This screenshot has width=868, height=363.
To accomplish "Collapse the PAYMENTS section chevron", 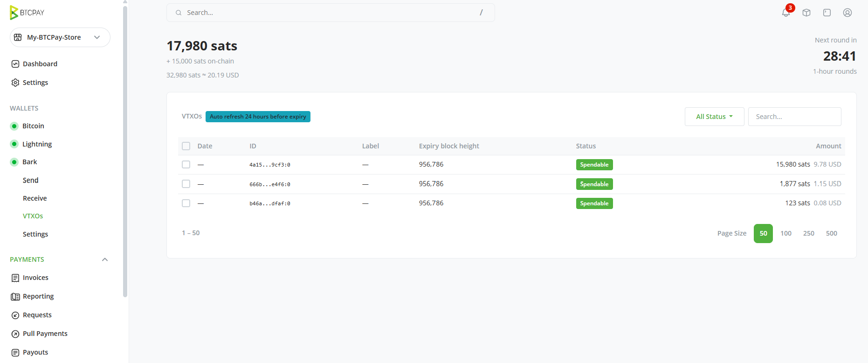I will [105, 259].
